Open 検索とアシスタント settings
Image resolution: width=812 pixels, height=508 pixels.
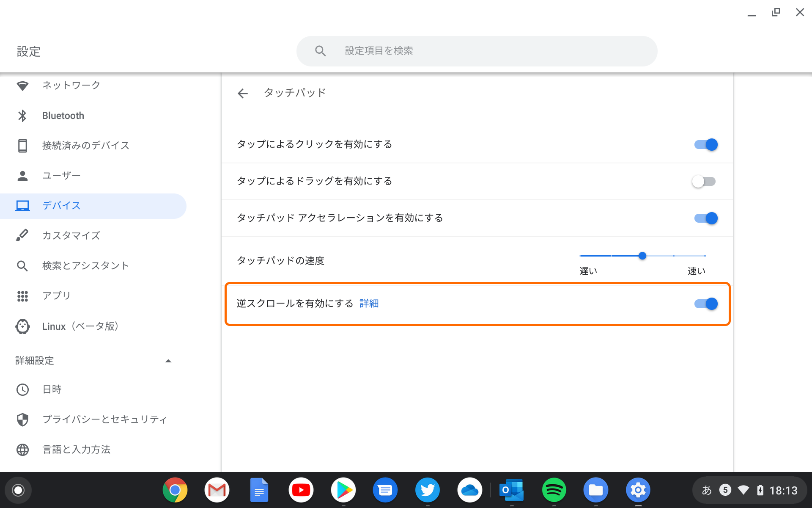85,265
